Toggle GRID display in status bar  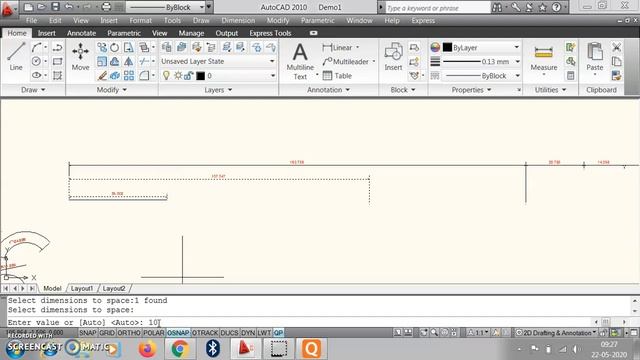(107, 333)
